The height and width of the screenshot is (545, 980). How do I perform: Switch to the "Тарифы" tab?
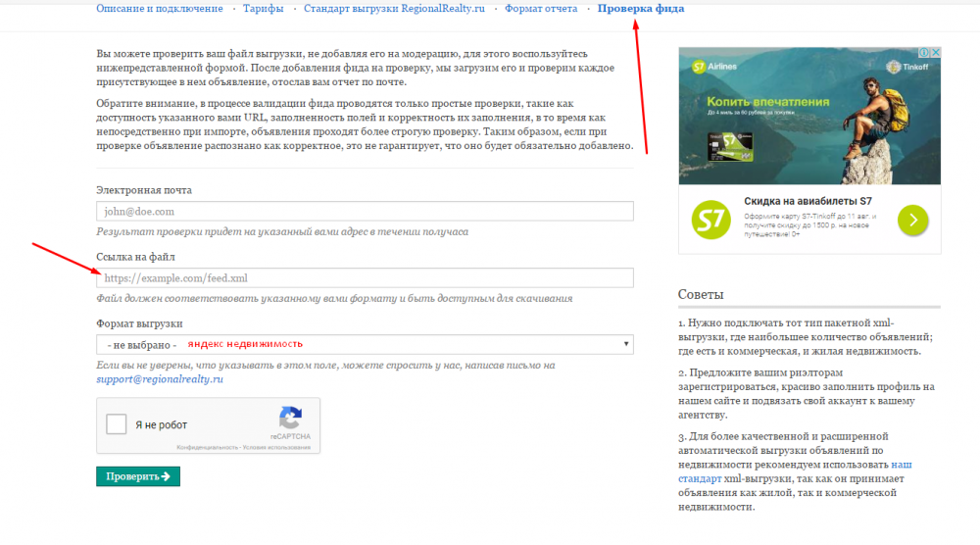point(263,9)
